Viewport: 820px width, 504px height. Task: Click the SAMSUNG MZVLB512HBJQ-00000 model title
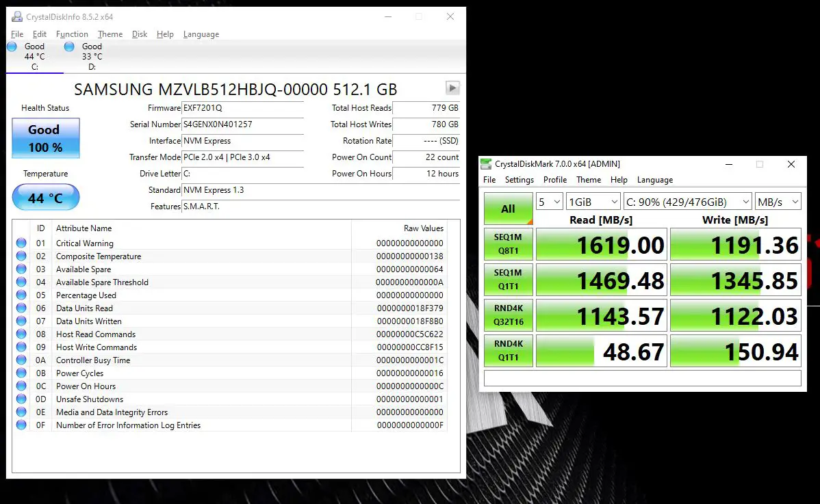click(x=235, y=90)
